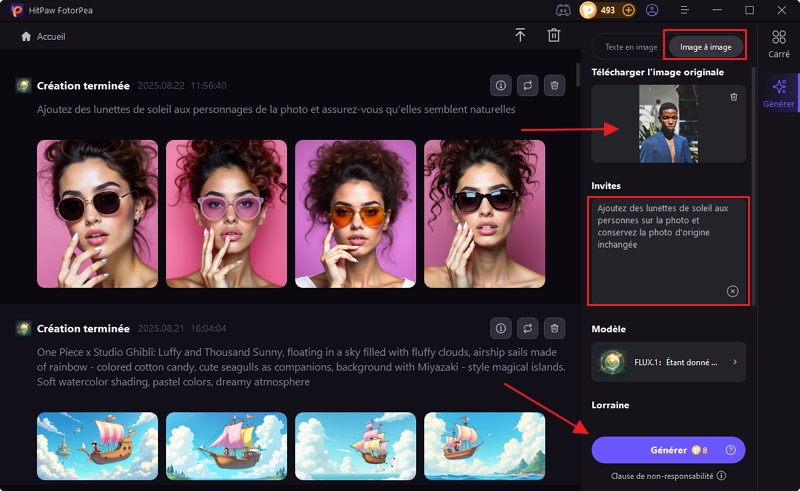Click the timestamp 2025.08.21 16:04:04
Viewport: 800px width, 491px height.
[x=182, y=328]
